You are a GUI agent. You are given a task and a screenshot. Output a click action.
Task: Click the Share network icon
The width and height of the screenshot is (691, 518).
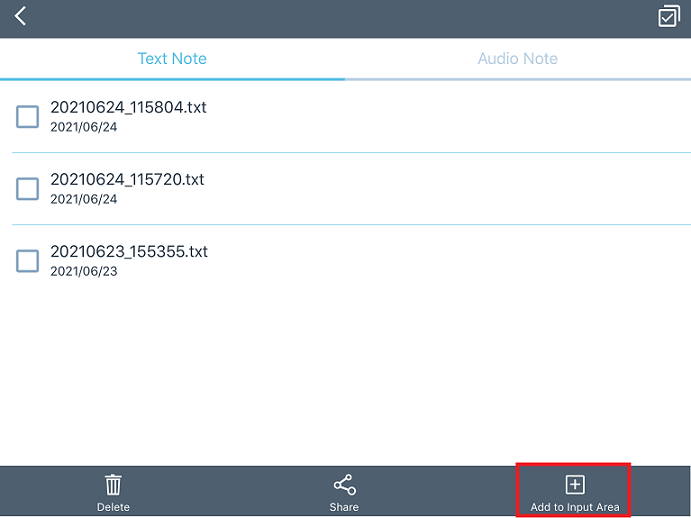coord(344,485)
